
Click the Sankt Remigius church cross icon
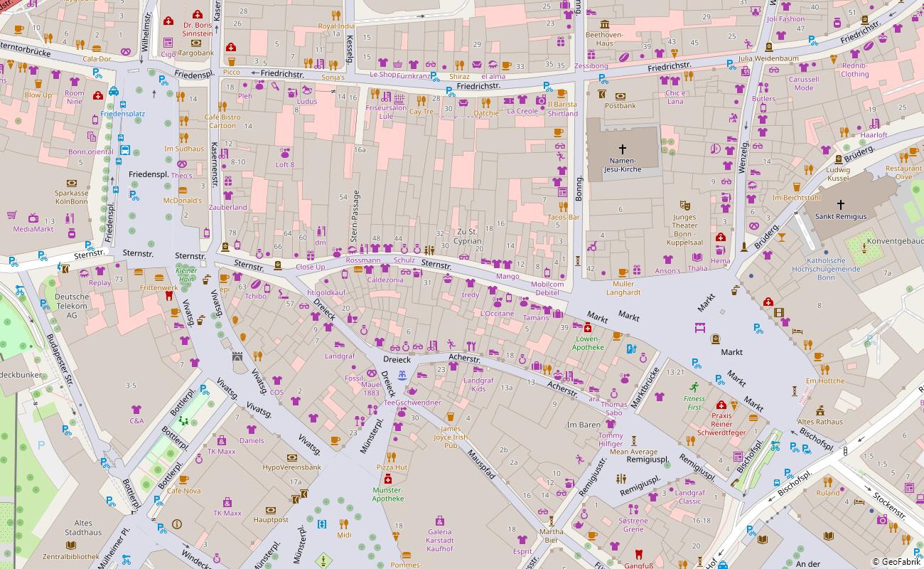coord(841,205)
